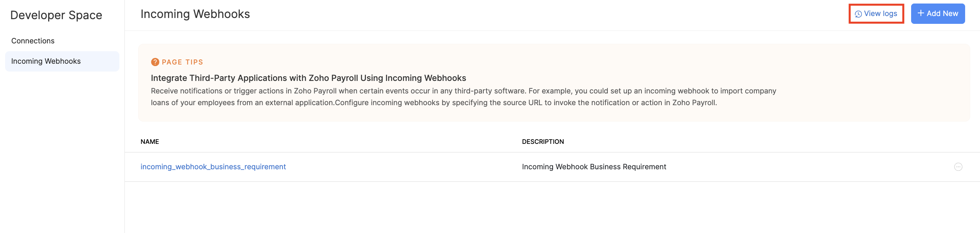Image resolution: width=980 pixels, height=233 pixels.
Task: Select Incoming Webhooks in the sidebar
Action: click(62, 61)
